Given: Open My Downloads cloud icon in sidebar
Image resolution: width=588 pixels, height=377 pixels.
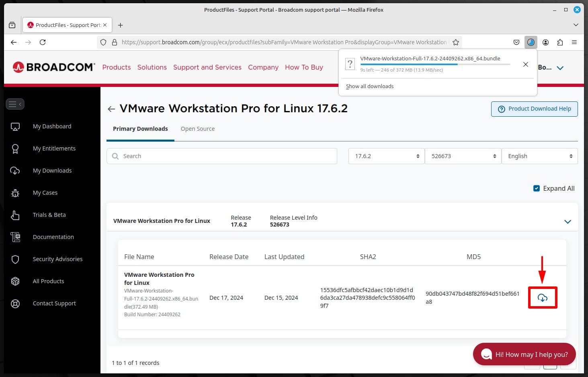Looking at the screenshot, I should [15, 170].
